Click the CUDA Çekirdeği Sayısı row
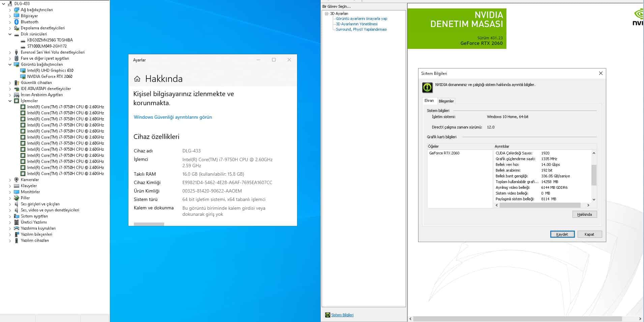 (x=543, y=153)
